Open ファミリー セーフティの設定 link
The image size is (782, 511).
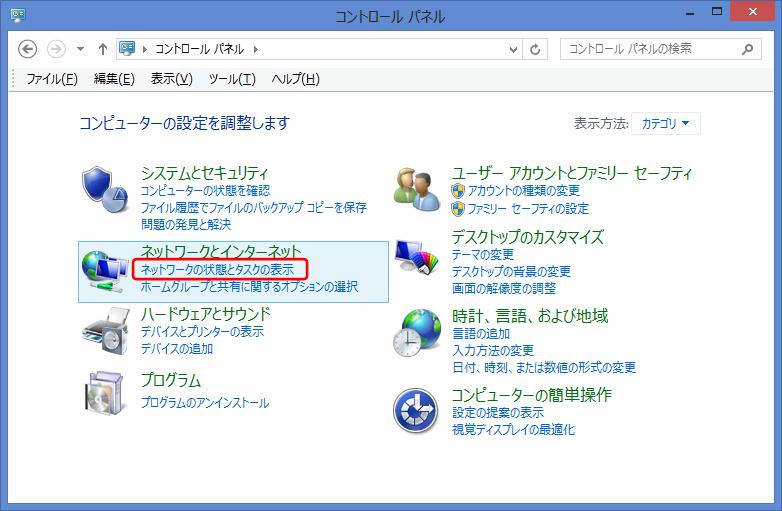528,208
